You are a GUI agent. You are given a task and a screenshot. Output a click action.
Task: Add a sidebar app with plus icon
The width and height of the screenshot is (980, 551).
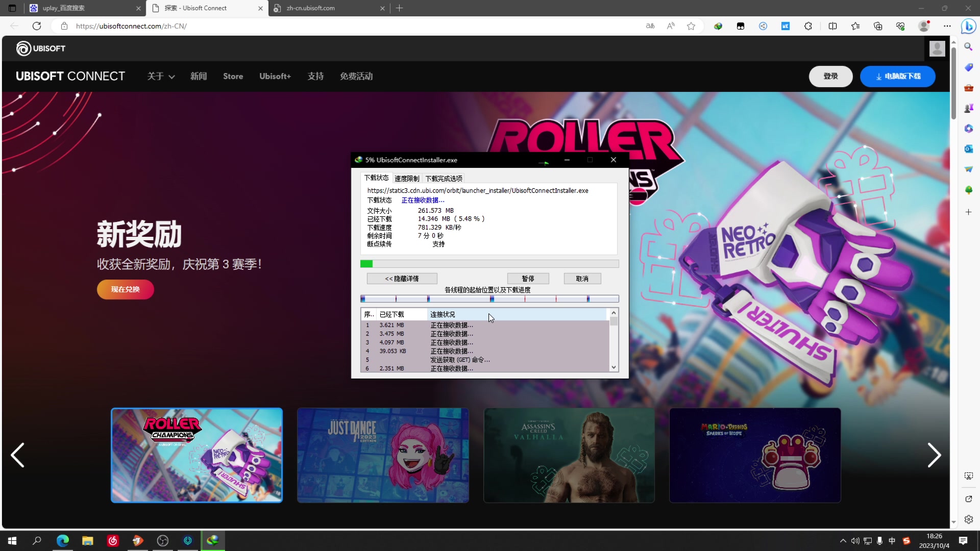pyautogui.click(x=968, y=212)
